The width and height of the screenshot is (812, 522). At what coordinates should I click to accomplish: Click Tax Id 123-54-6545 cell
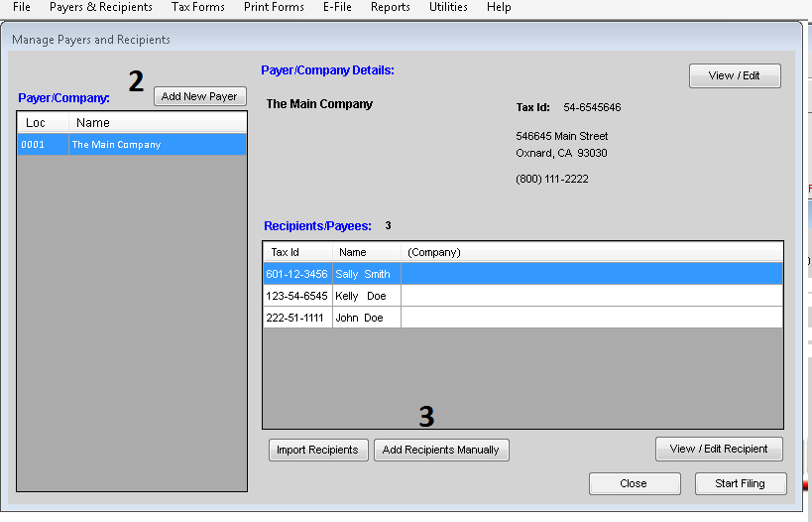point(297,296)
